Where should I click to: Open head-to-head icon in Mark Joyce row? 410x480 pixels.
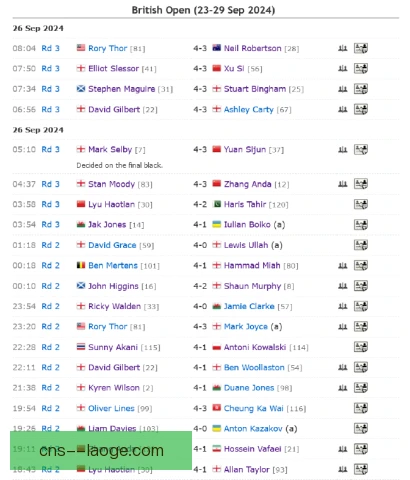(343, 327)
